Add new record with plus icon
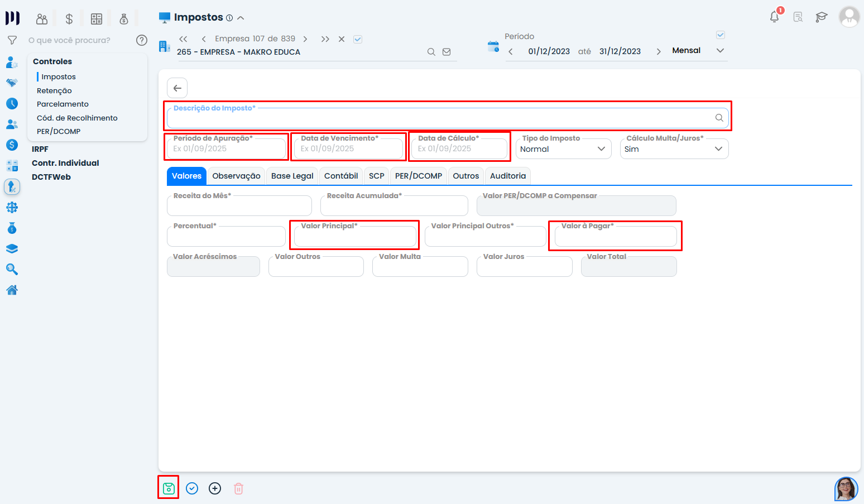 [x=215, y=489]
